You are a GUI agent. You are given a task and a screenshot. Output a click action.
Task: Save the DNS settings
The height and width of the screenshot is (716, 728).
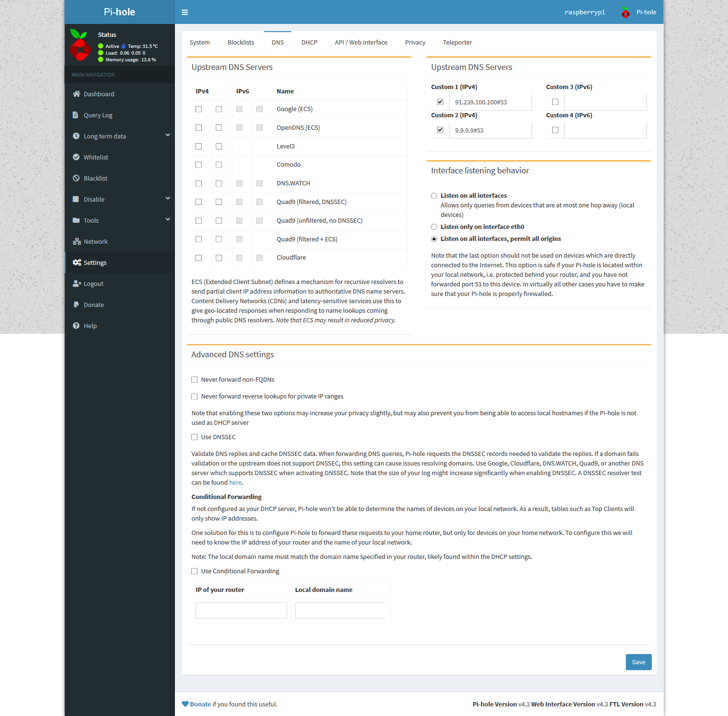pyautogui.click(x=638, y=662)
